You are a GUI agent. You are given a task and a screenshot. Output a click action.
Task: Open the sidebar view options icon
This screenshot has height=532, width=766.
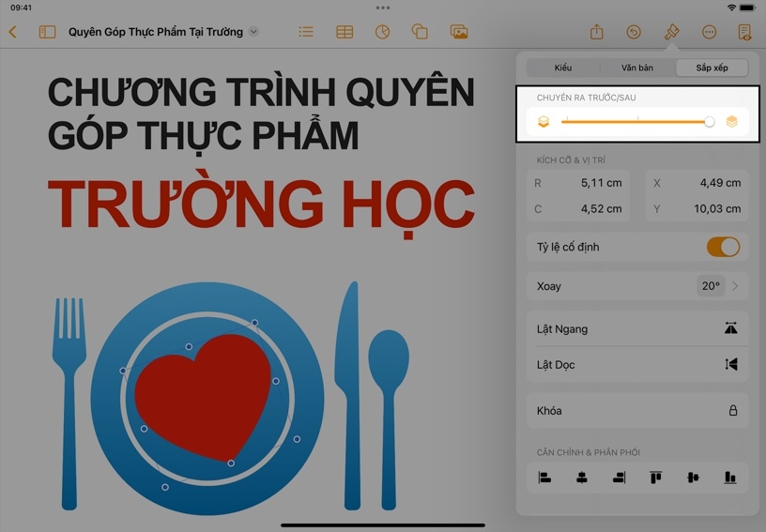coord(47,32)
